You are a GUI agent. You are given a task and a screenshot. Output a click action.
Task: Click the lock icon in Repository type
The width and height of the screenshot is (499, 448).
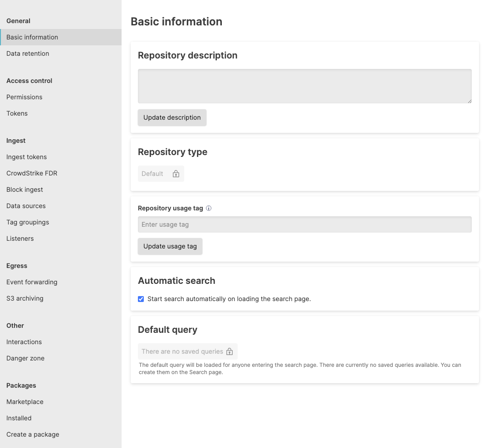click(176, 174)
